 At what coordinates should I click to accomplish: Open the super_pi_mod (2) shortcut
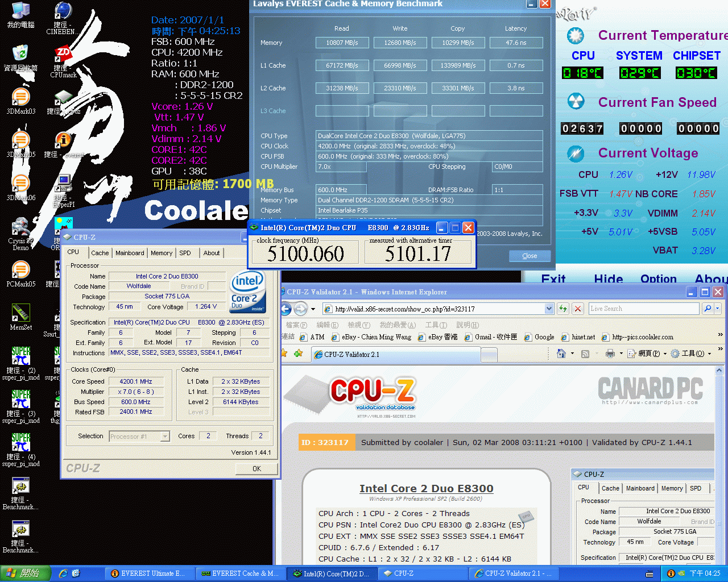(20, 364)
